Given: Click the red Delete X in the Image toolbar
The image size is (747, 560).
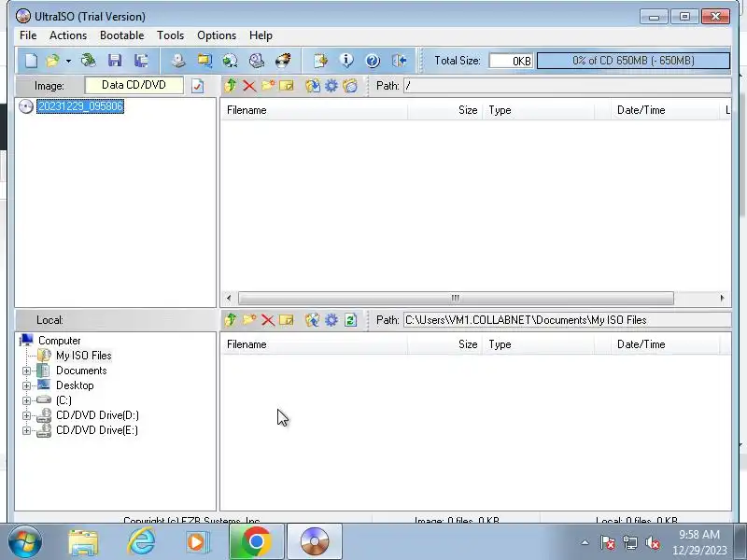Looking at the screenshot, I should coord(249,86).
